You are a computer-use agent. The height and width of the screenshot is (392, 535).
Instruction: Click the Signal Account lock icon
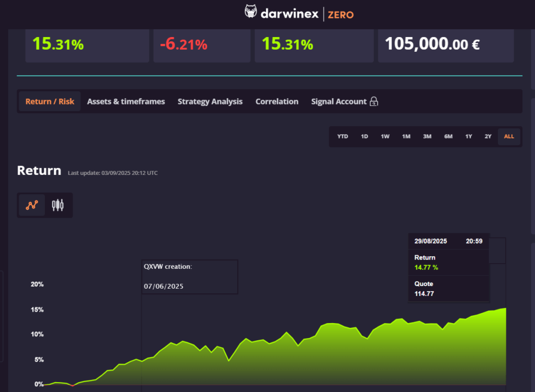374,101
